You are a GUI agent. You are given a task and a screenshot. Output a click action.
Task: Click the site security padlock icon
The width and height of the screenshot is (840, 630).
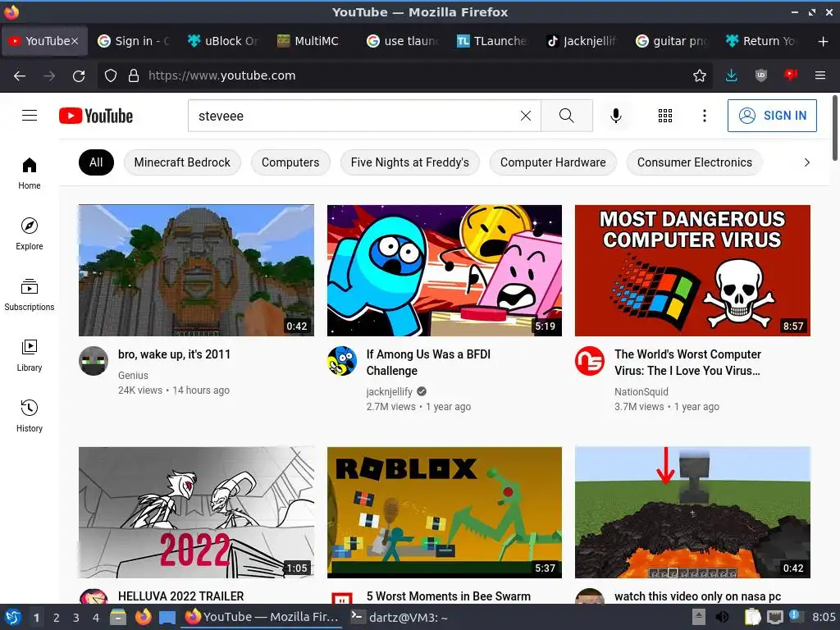134,75
